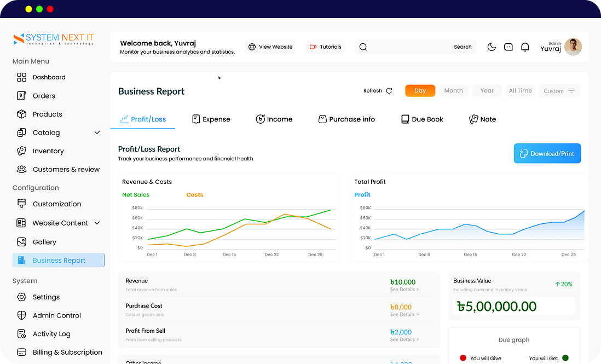601x364 pixels.
Task: Click Yuvraj's profile avatar
Action: click(573, 47)
